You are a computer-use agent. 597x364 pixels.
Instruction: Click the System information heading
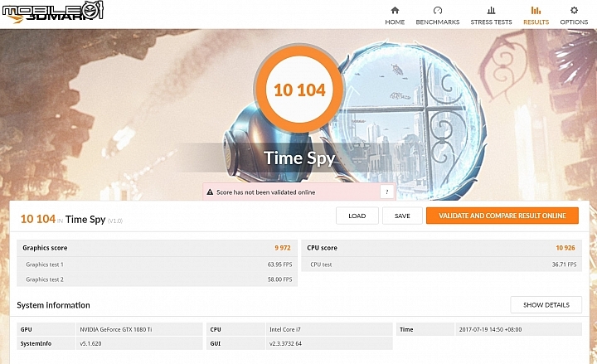(53, 305)
